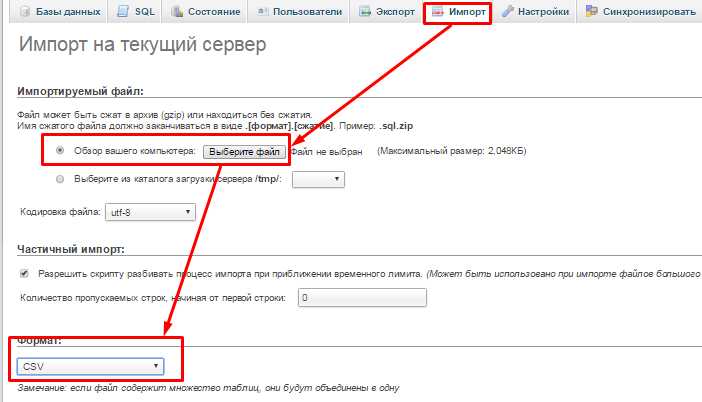Click the Экспорт tab icon
This screenshot has height=402, width=702.
[365, 11]
